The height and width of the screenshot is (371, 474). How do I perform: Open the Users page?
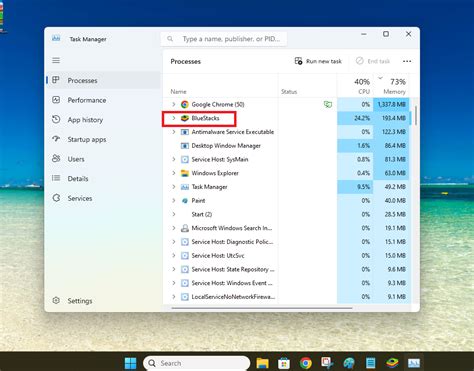[x=103, y=159]
